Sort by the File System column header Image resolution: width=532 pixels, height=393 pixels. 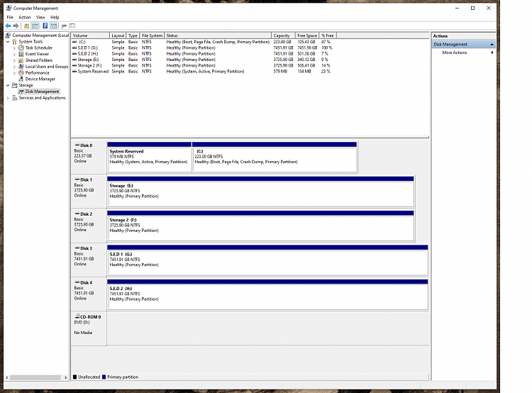(152, 35)
